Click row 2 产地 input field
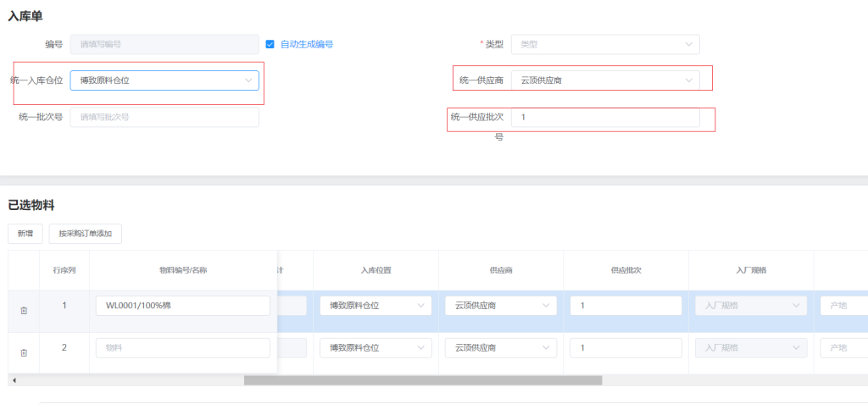868x404 pixels. click(843, 347)
